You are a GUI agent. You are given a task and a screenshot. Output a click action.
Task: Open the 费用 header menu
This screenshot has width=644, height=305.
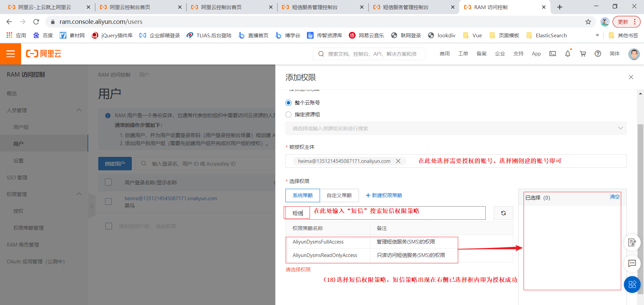pos(444,54)
